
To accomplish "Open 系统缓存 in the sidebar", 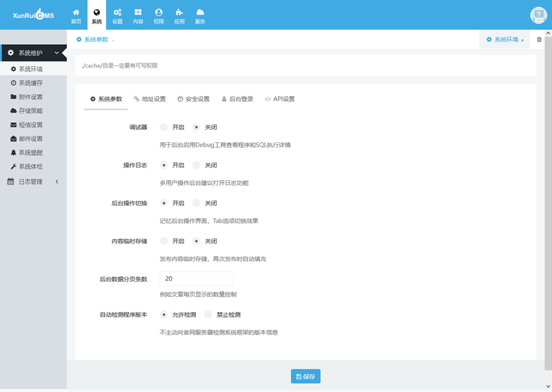I will [30, 83].
